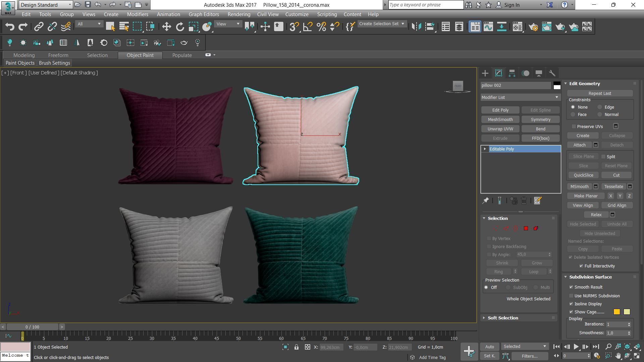
Task: Click the Redo arrow in main toolbar
Action: click(x=23, y=27)
